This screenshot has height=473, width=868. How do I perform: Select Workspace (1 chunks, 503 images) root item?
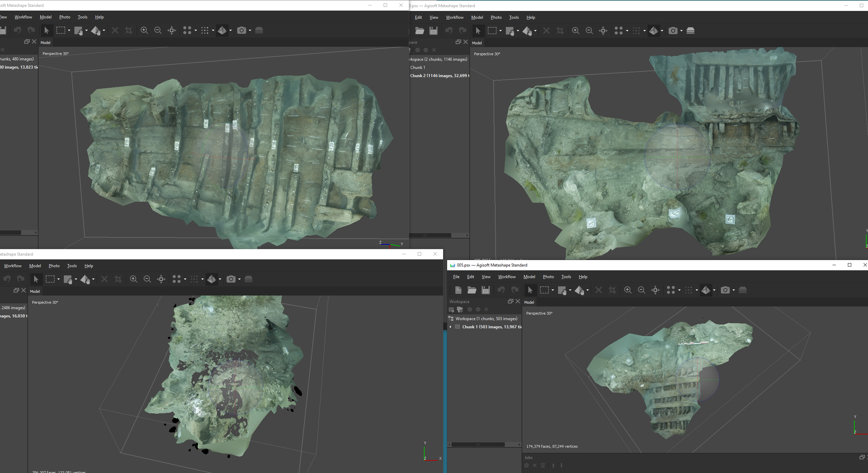coord(486,319)
